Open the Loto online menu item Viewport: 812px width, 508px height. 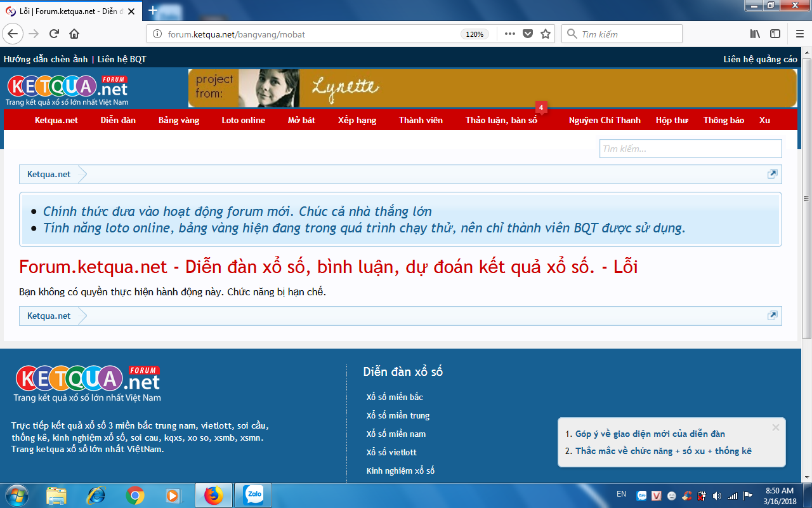click(244, 120)
